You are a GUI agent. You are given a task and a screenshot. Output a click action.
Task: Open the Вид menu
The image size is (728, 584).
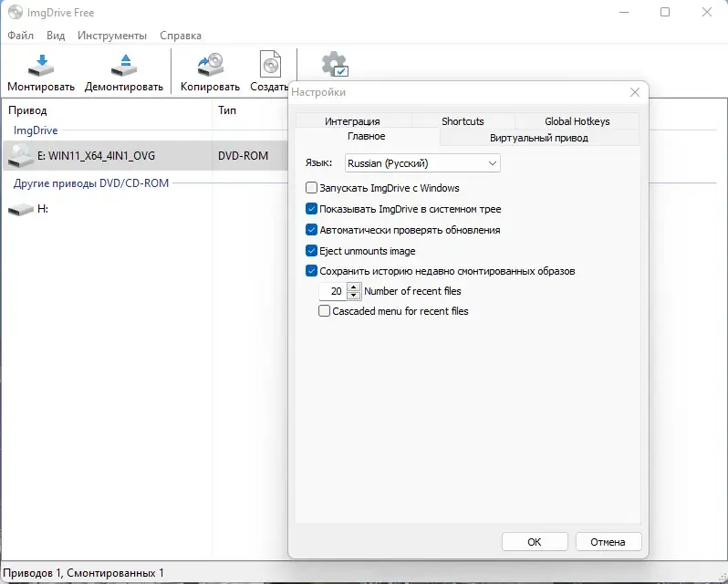pyautogui.click(x=56, y=36)
